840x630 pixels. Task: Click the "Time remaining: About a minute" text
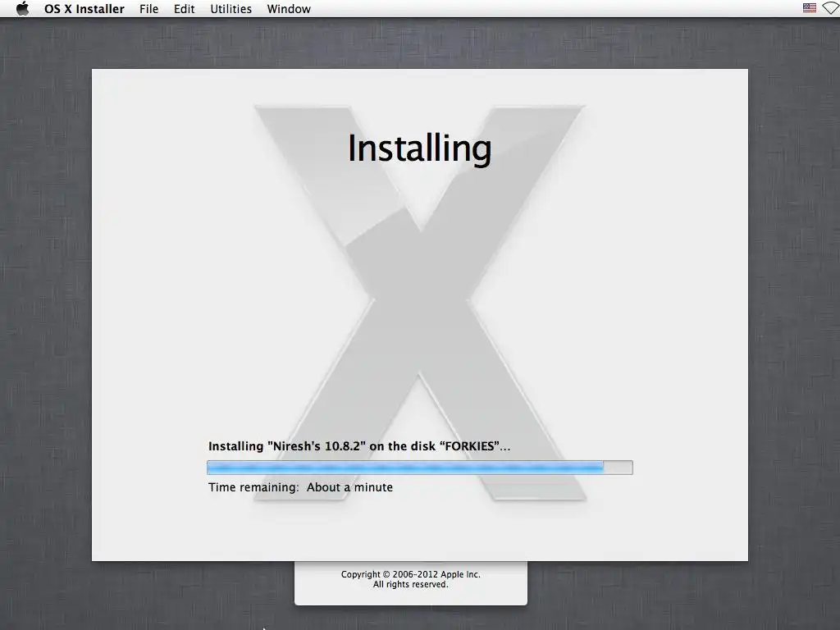click(x=300, y=487)
